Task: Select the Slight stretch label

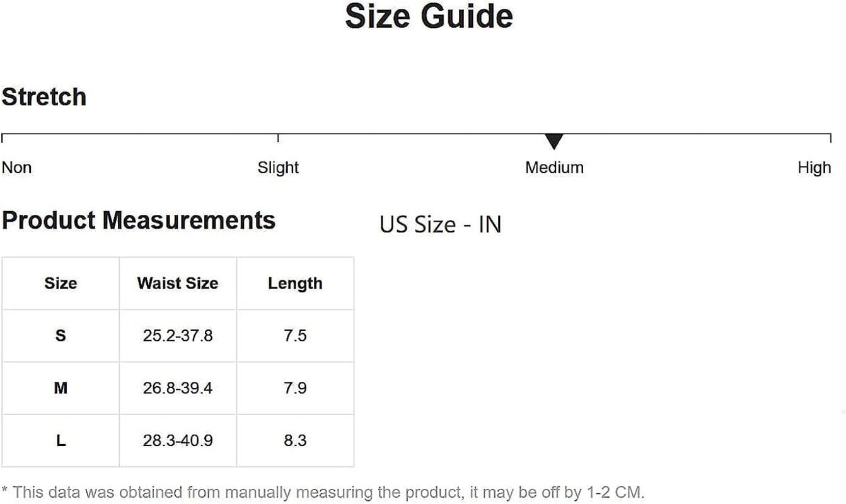Action: pyautogui.click(x=278, y=168)
